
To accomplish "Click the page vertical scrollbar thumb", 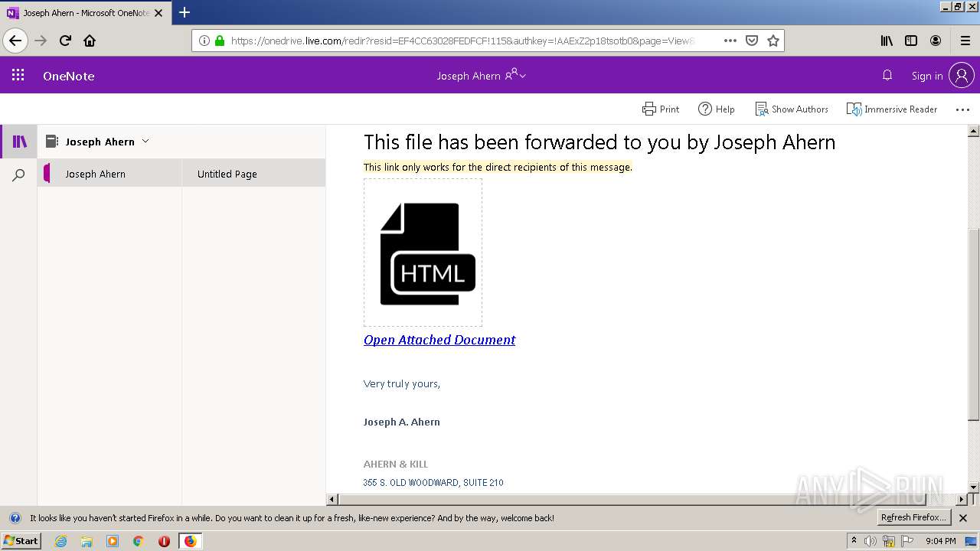I will pyautogui.click(x=974, y=324).
